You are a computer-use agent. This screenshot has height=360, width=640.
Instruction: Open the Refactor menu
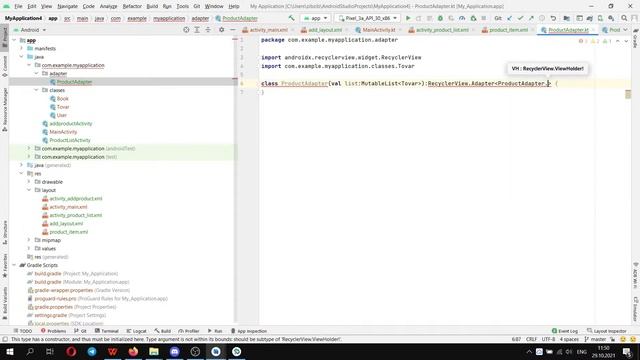tap(132, 6)
